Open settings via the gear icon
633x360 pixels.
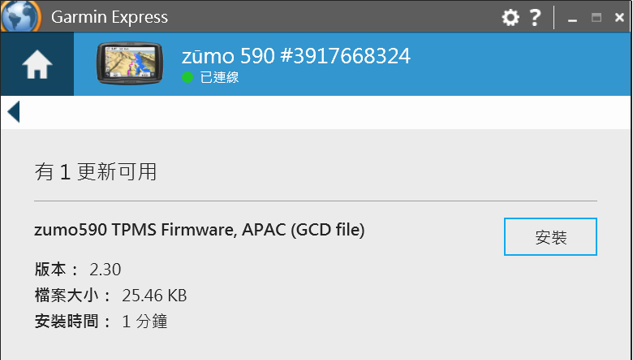[x=511, y=17]
